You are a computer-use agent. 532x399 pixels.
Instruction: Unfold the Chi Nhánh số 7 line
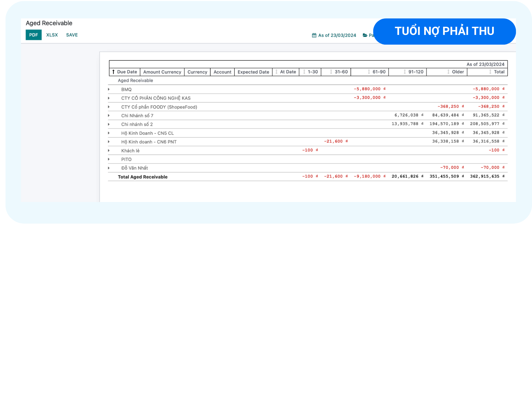109,116
